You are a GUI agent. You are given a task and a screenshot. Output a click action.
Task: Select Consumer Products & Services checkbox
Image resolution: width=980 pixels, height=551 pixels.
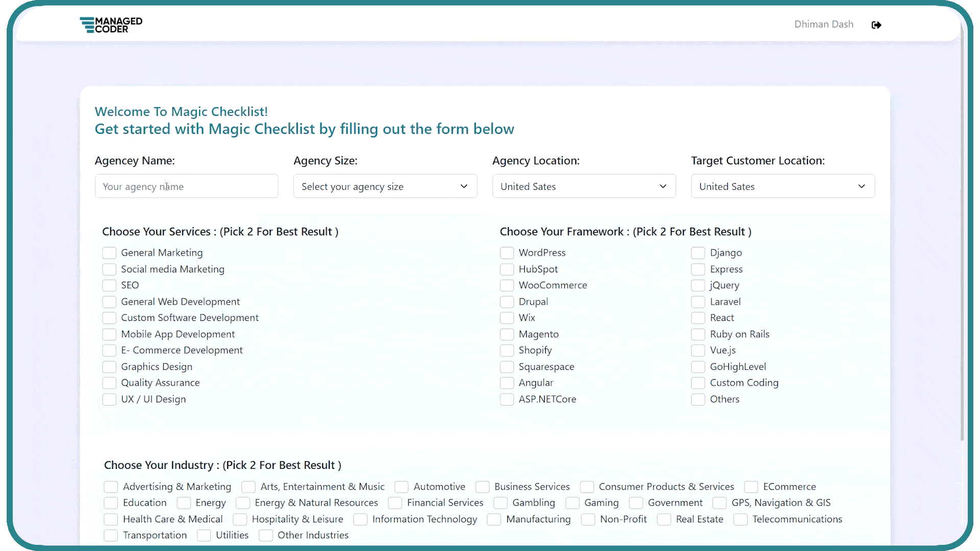tap(587, 487)
